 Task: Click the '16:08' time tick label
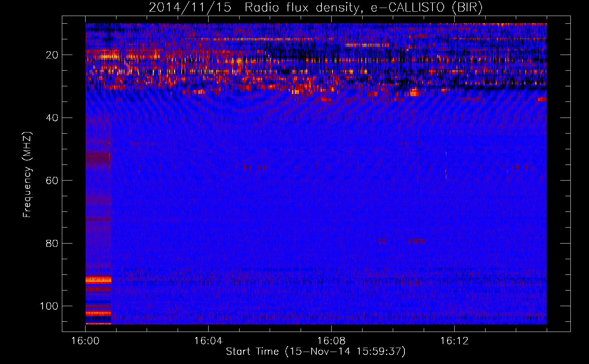pyautogui.click(x=331, y=341)
